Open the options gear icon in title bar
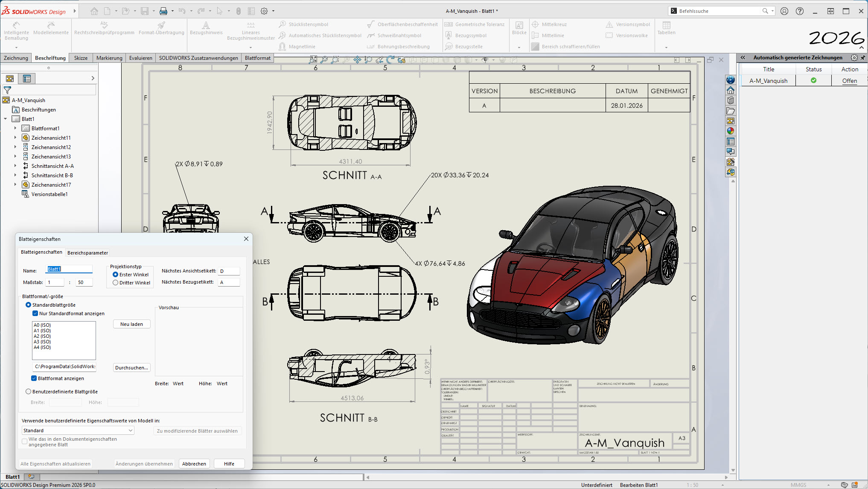868x489 pixels. coord(264,11)
